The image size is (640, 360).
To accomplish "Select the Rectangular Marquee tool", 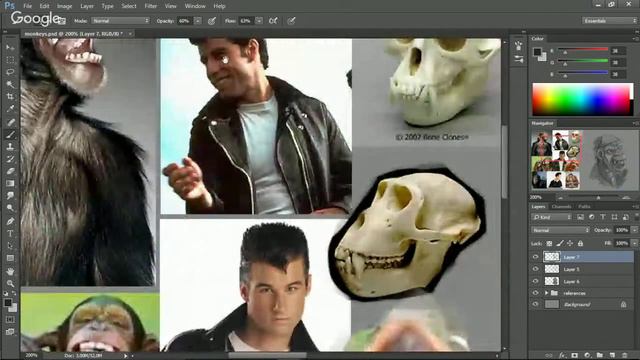I will click(10, 60).
